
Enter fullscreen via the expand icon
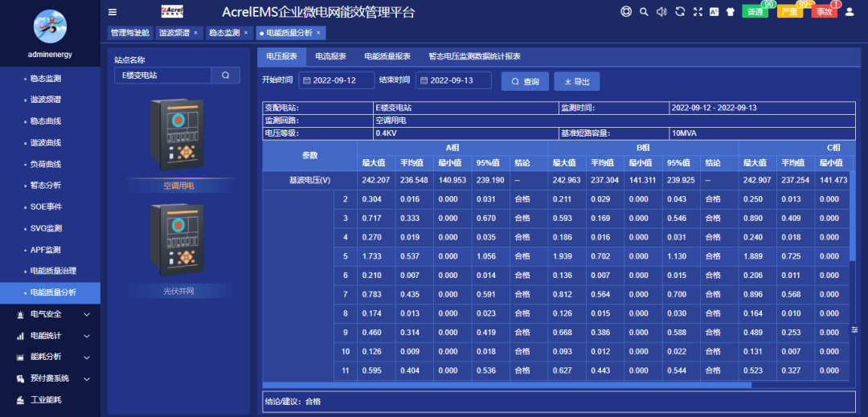(698, 11)
